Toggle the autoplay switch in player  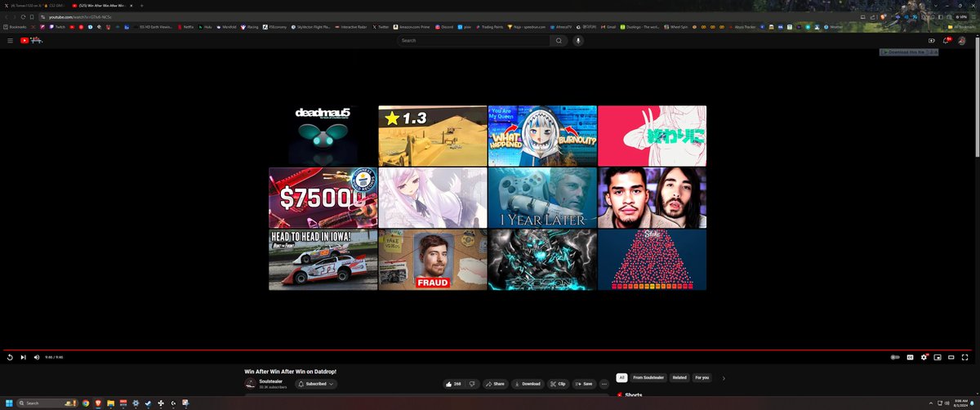(x=895, y=357)
